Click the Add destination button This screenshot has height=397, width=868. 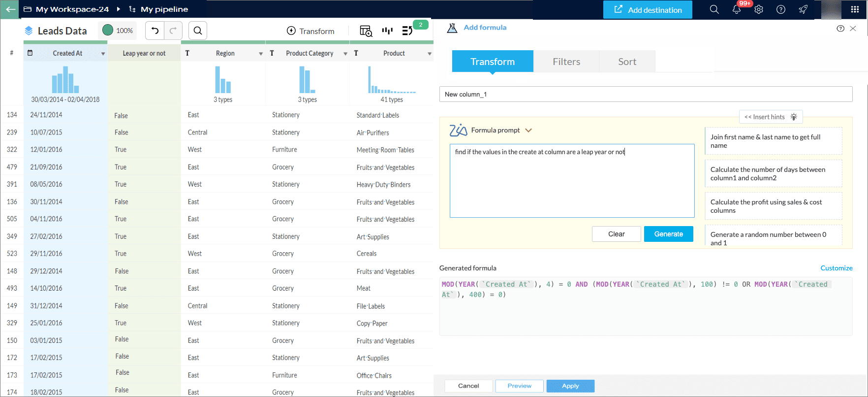pyautogui.click(x=648, y=10)
